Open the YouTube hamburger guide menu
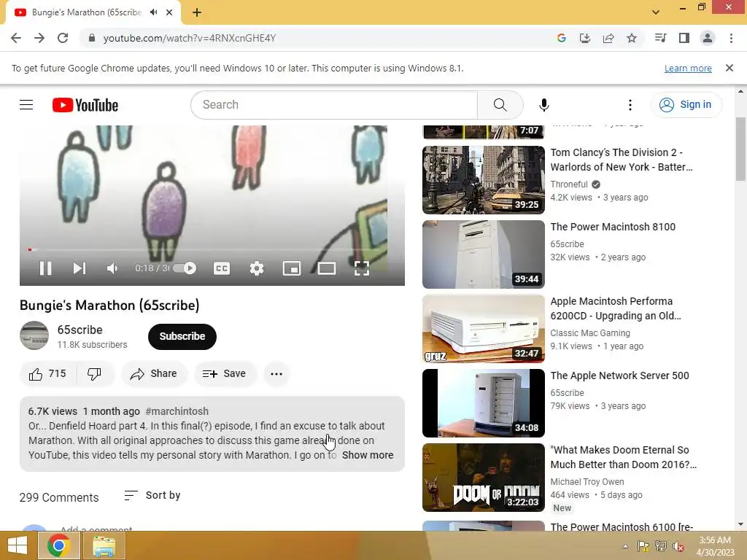Image resolution: width=747 pixels, height=560 pixels. pos(26,105)
